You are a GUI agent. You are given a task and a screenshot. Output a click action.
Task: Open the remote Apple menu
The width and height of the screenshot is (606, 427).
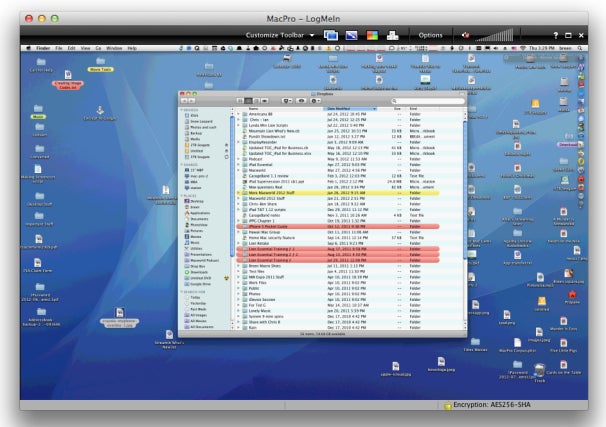(x=28, y=48)
